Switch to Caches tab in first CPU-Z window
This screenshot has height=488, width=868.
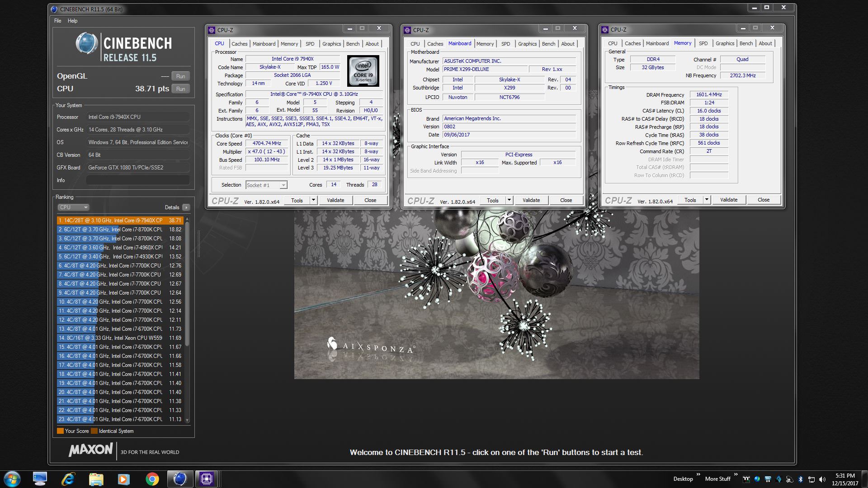(x=239, y=44)
